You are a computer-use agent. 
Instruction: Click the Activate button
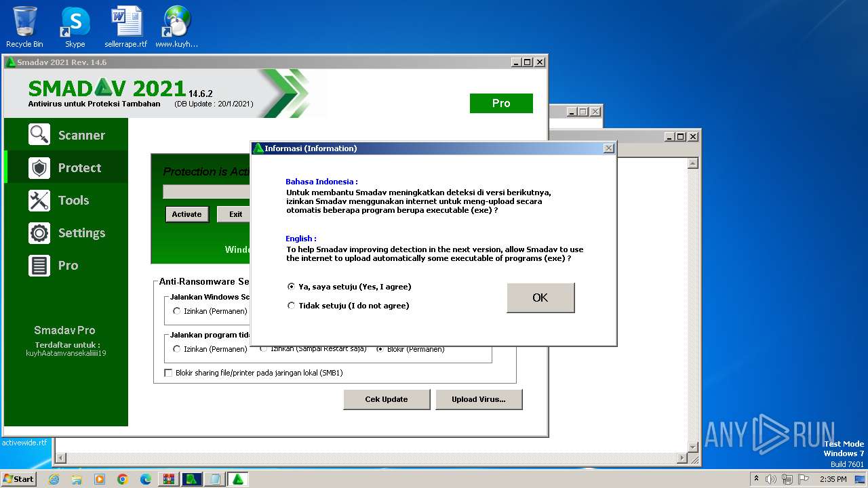(x=186, y=214)
